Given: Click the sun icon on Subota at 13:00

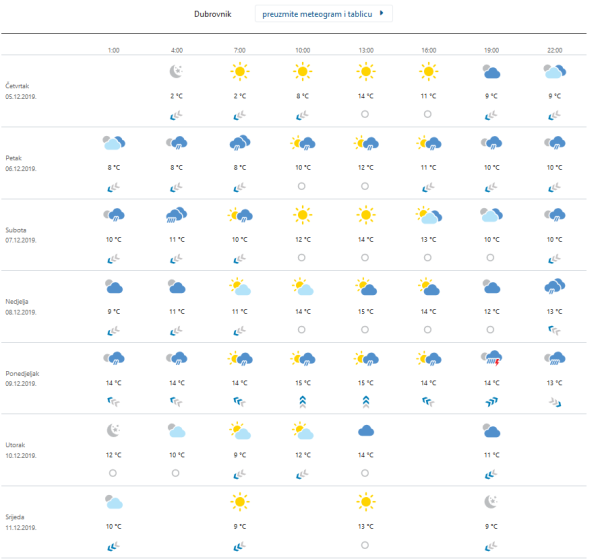Looking at the screenshot, I should point(365,215).
